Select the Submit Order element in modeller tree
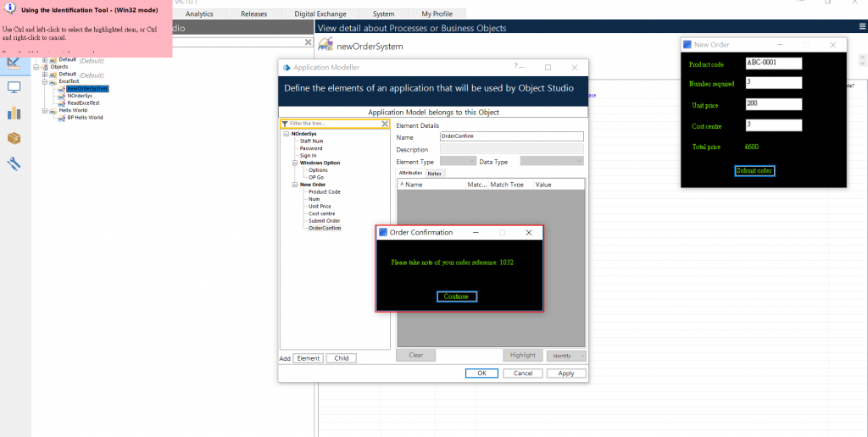The image size is (868, 437). click(x=325, y=221)
